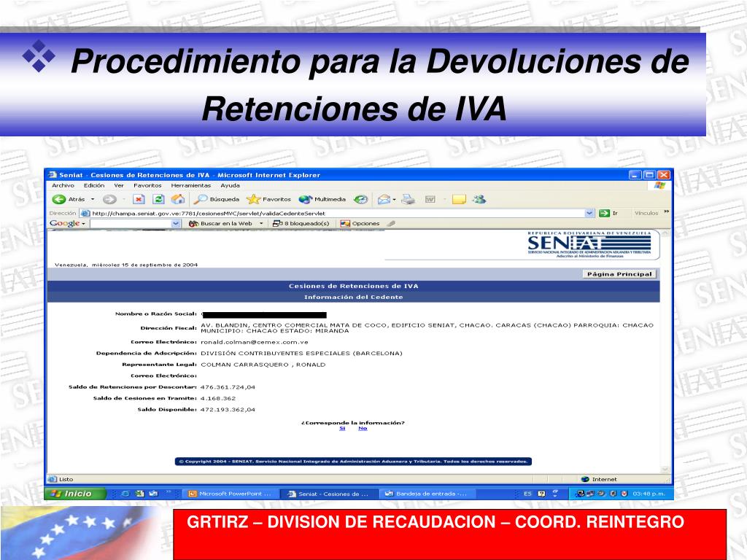Click the Windows Inicio start button
The width and height of the screenshot is (747, 560).
(x=75, y=494)
